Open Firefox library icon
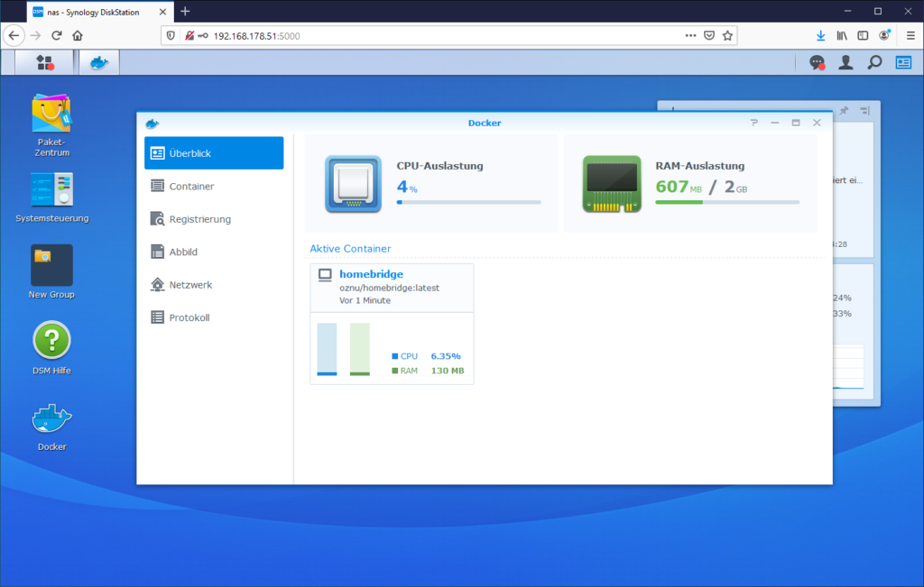Viewport: 924px width, 587px height. (x=842, y=35)
